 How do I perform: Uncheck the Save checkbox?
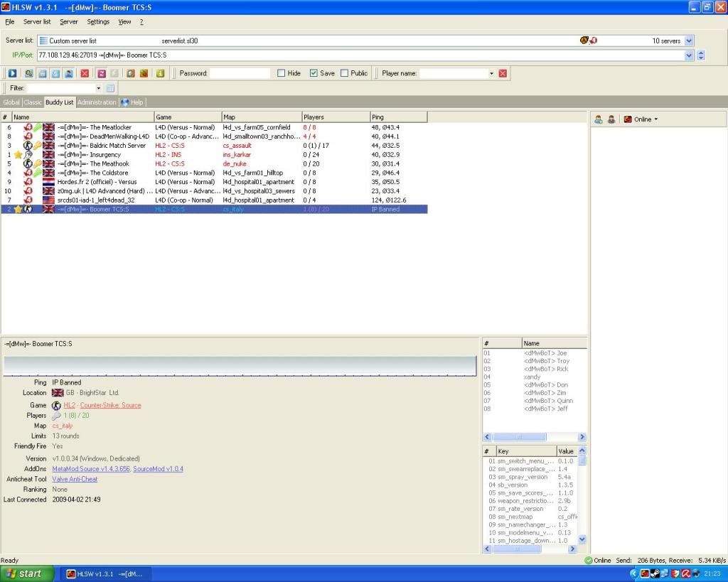(314, 73)
